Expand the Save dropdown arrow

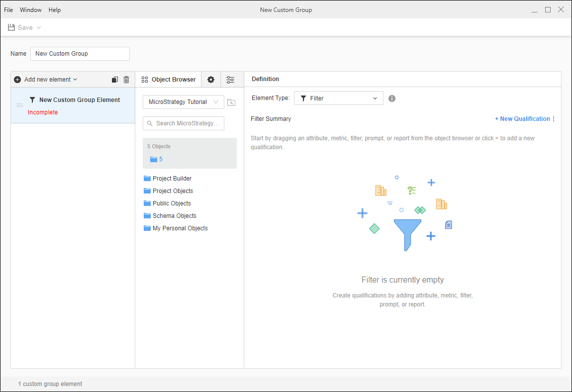point(39,28)
